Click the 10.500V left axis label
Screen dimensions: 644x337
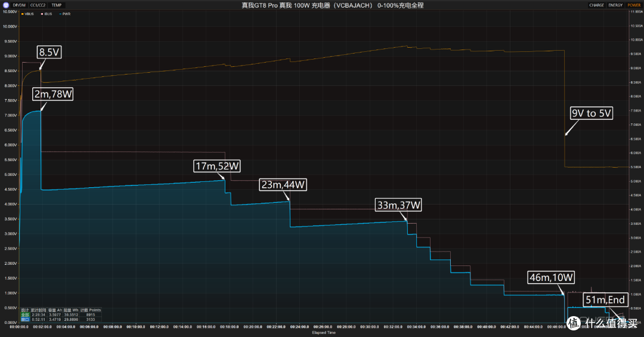[x=10, y=11]
